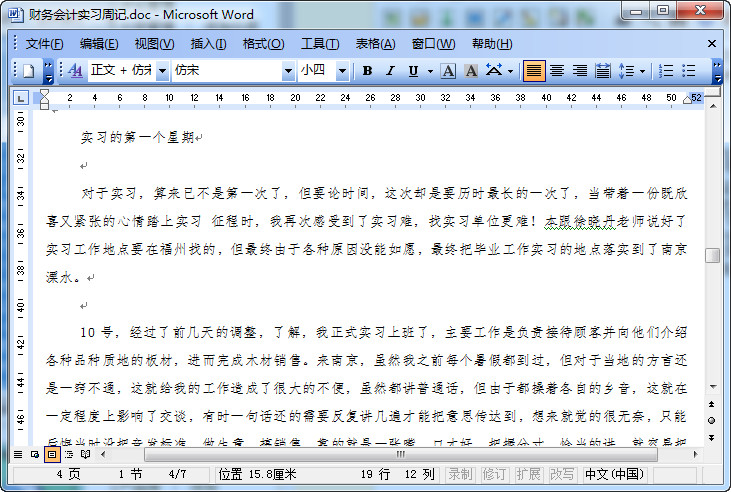This screenshot has width=731, height=492.
Task: Open the font name dropdown arrow
Action: (x=288, y=71)
